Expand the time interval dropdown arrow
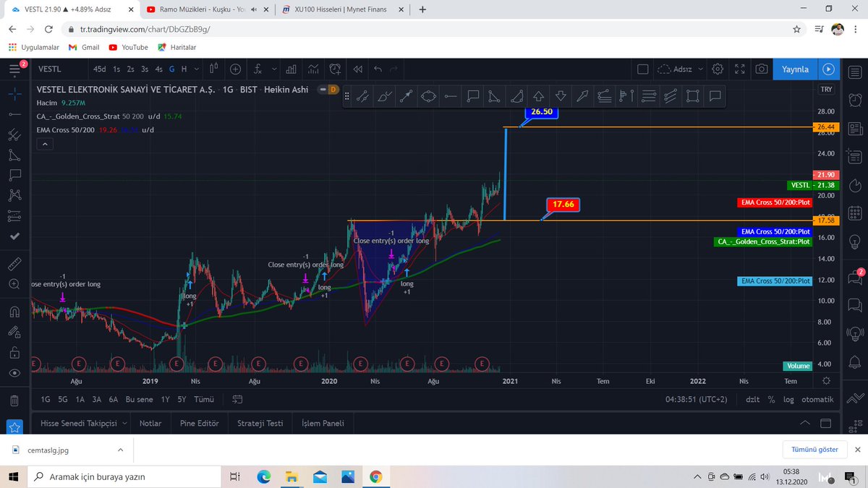This screenshot has width=868, height=488. click(x=196, y=69)
